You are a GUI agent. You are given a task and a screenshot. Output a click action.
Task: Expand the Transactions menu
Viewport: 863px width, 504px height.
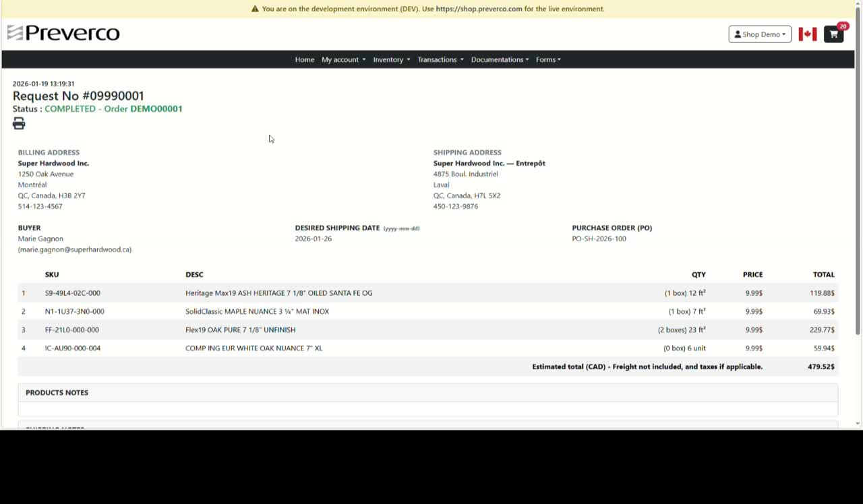click(440, 59)
